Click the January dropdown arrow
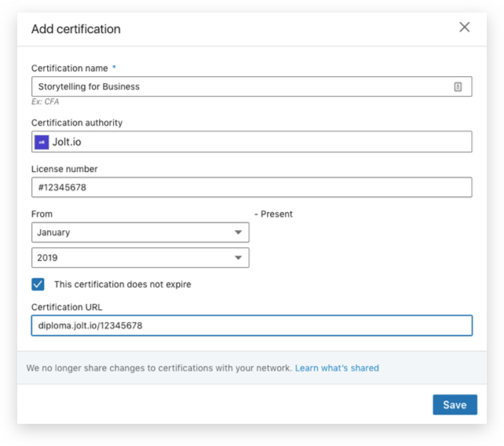The height and width of the screenshot is (446, 504). [x=238, y=233]
